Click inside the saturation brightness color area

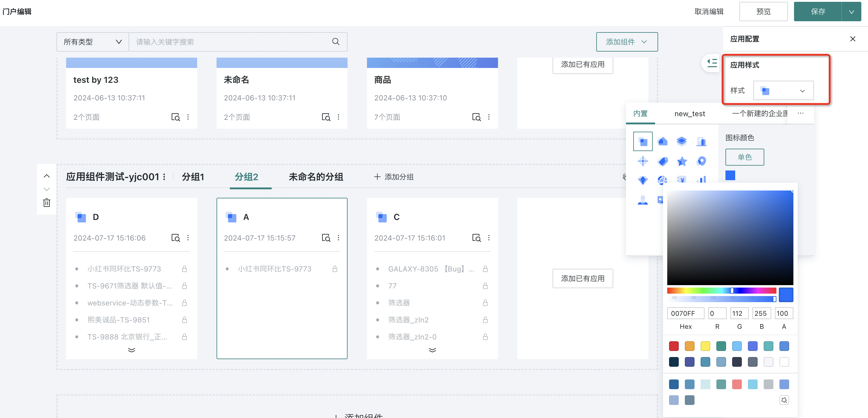[x=730, y=238]
